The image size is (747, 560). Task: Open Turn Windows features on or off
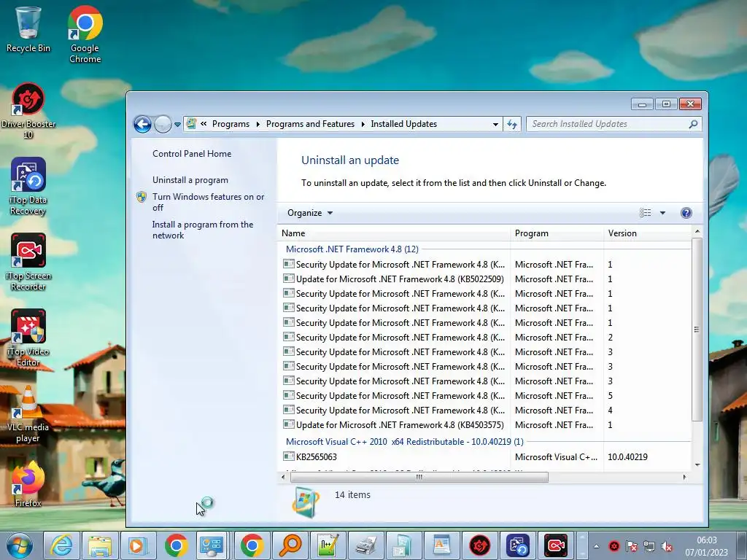208,202
